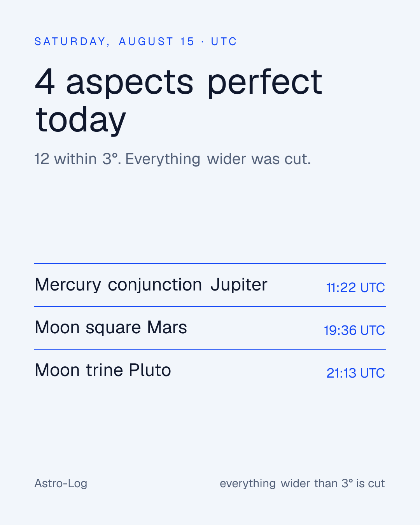
Task: Click the word Pluto in the third row
Action: (x=150, y=370)
